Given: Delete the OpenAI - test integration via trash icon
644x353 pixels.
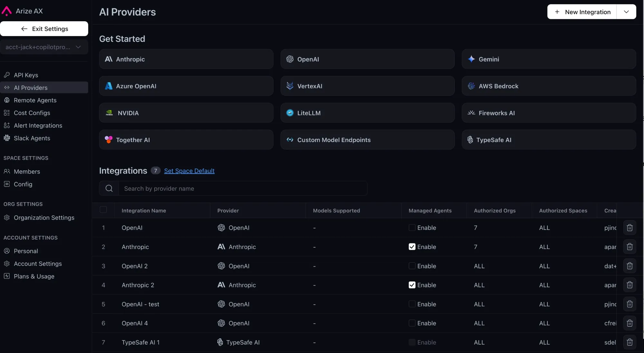Looking at the screenshot, I should point(630,304).
